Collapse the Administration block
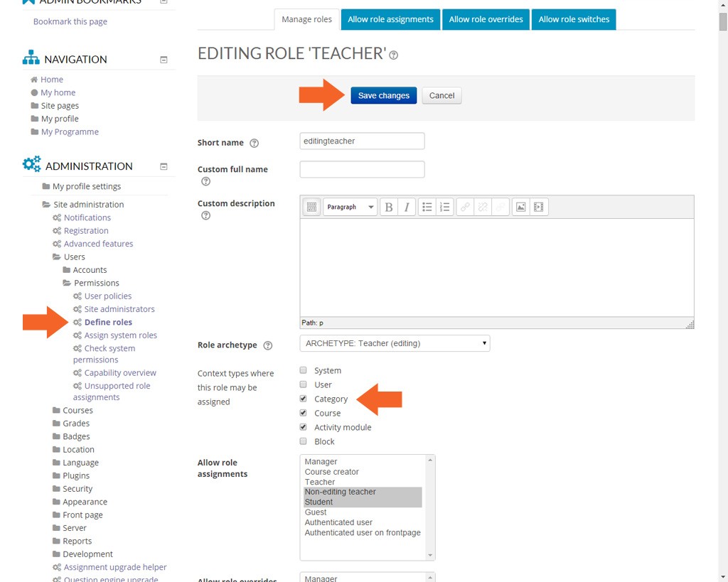The width and height of the screenshot is (728, 582). coord(164,166)
